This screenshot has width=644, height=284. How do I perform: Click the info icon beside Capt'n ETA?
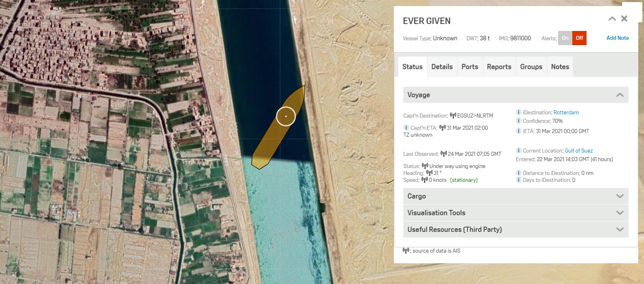pyautogui.click(x=406, y=128)
